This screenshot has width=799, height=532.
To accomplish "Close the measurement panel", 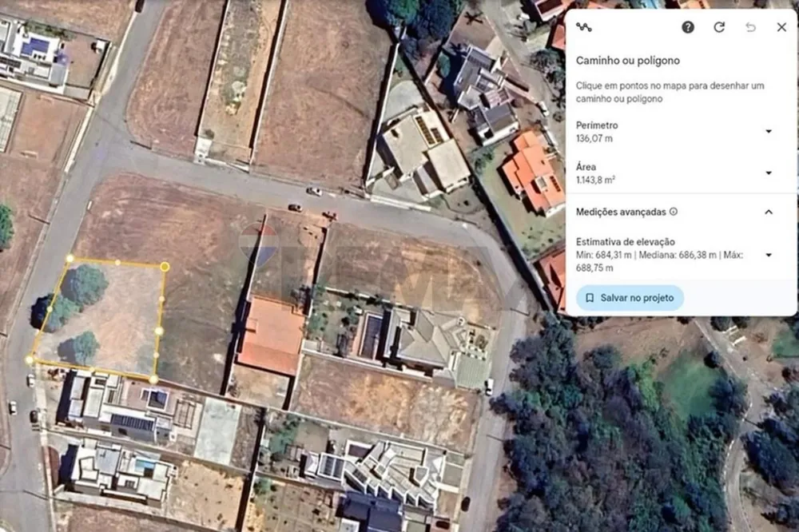I will [x=781, y=27].
